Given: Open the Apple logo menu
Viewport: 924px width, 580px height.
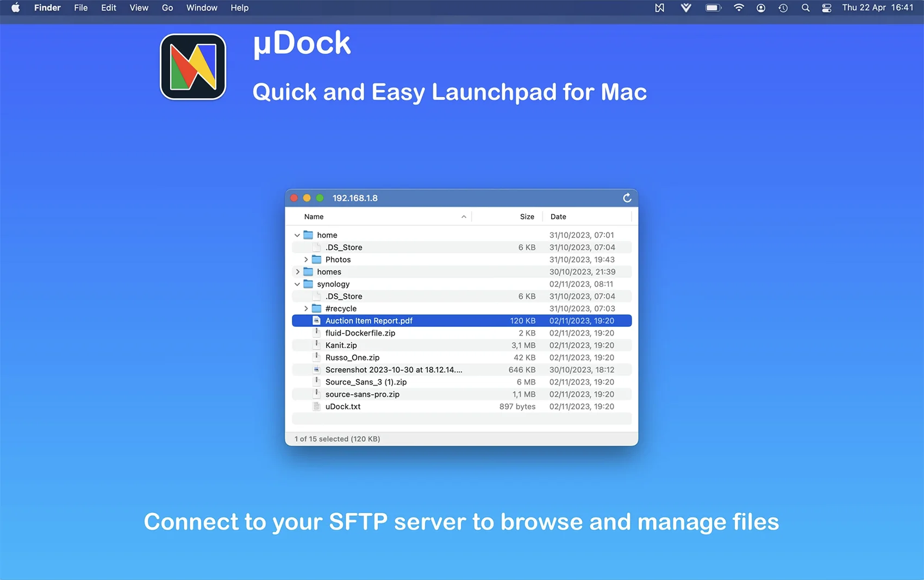Looking at the screenshot, I should [16, 8].
